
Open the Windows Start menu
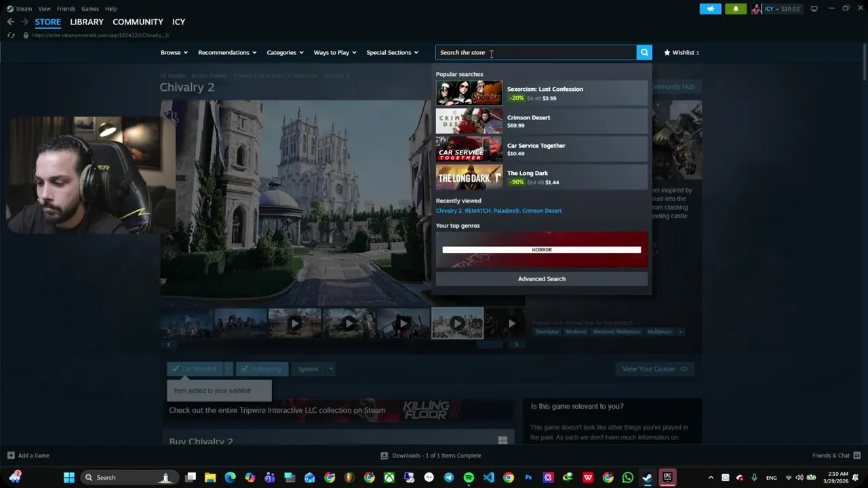point(68,478)
